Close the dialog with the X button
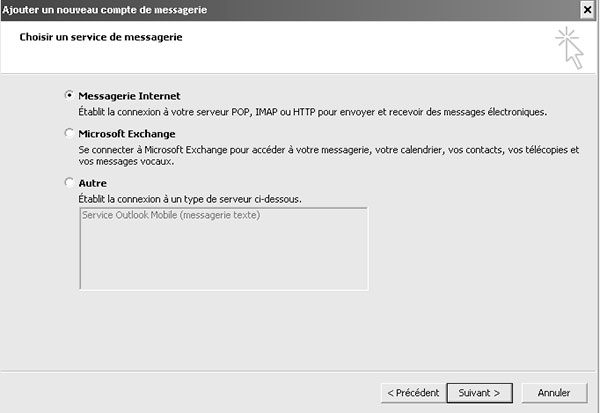600x413 pixels. pyautogui.click(x=587, y=10)
